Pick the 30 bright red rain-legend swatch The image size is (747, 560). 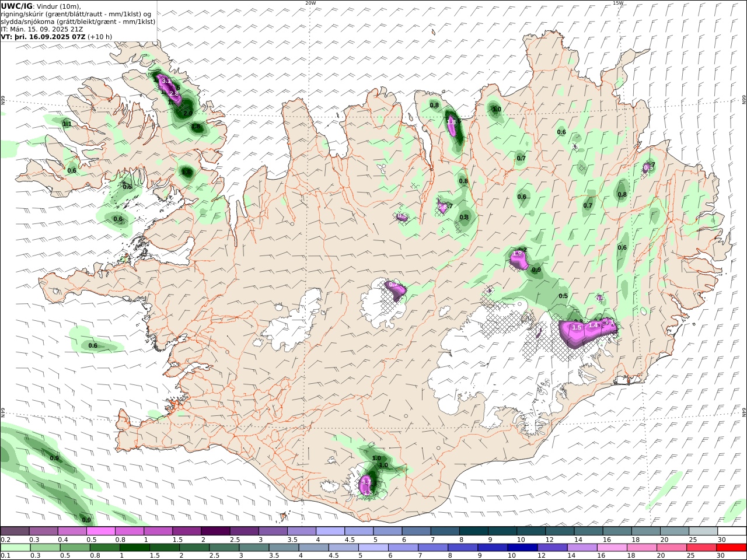(x=731, y=547)
